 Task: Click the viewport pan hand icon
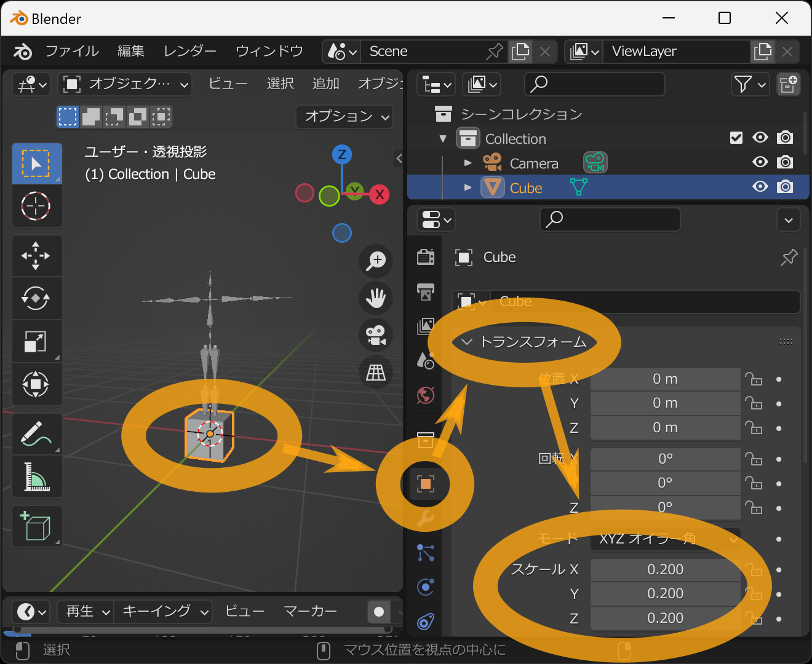pyautogui.click(x=376, y=298)
